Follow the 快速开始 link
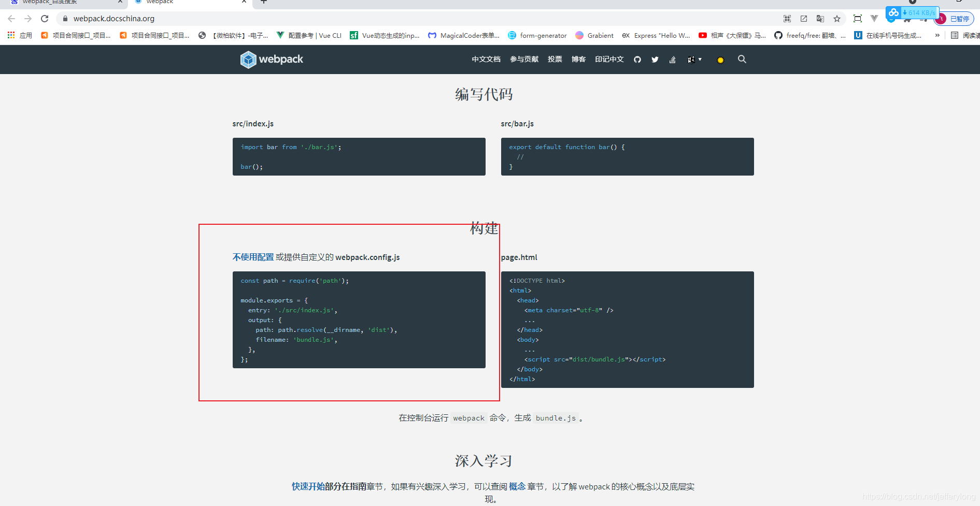980x506 pixels. point(308,486)
